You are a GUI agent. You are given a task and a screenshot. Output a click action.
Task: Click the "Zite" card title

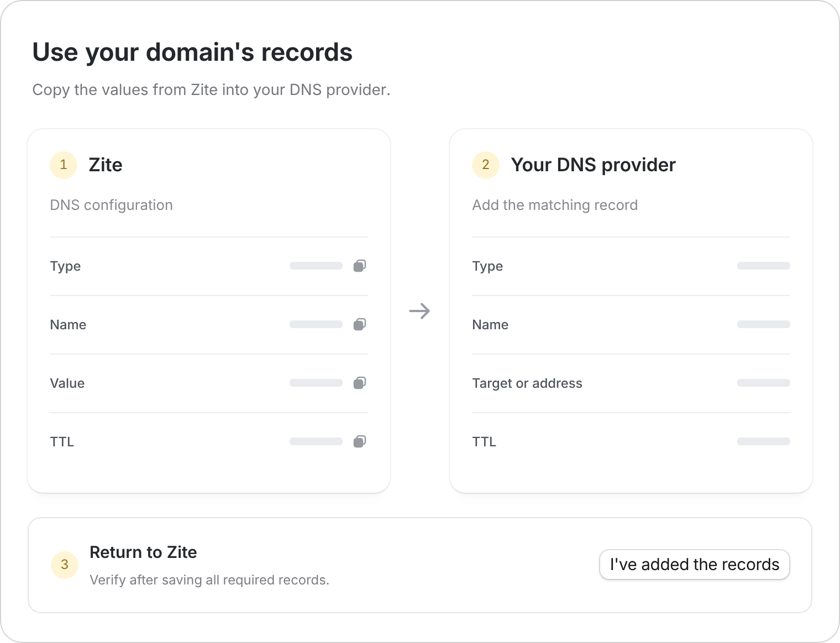click(106, 165)
